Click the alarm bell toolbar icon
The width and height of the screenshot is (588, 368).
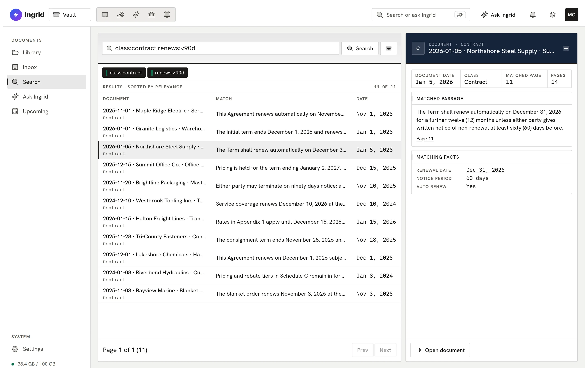tap(167, 15)
